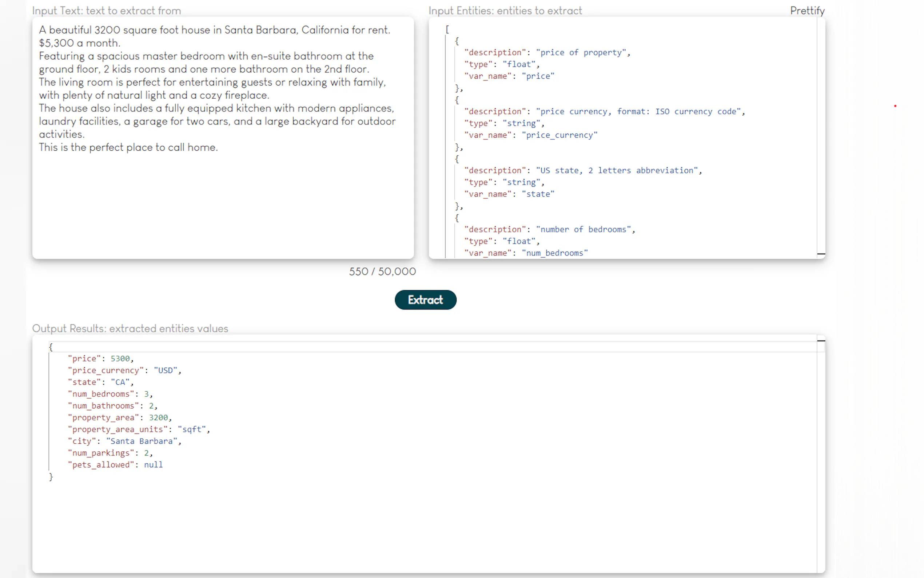
Task: Click the "This is the perfect place" sentence
Action: coord(128,147)
